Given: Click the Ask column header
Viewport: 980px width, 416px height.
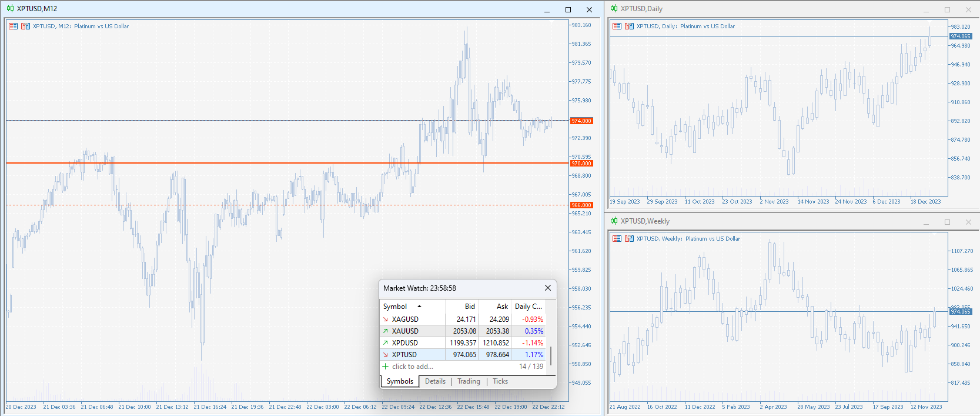Looking at the screenshot, I should (x=494, y=307).
